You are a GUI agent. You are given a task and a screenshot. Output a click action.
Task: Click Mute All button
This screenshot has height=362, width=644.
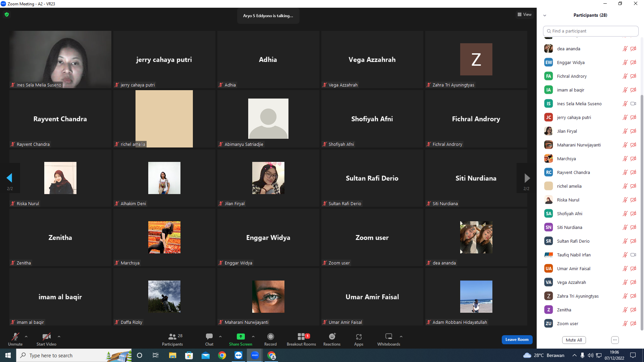574,340
